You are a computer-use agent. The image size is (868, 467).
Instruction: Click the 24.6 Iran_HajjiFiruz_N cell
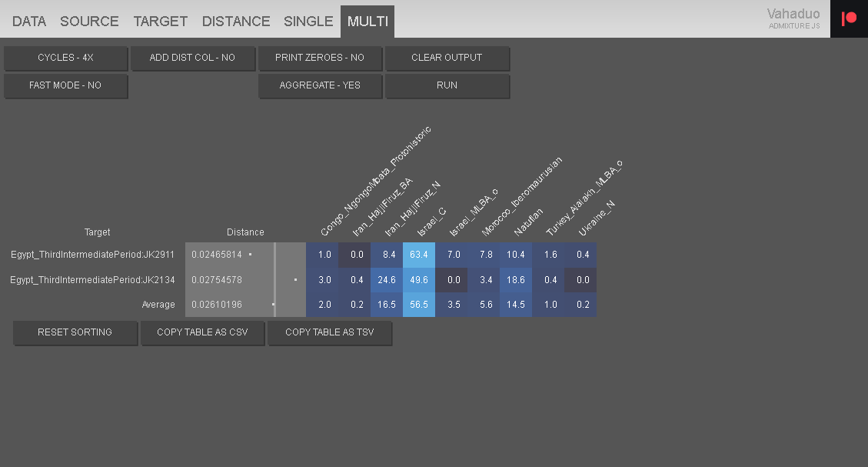pos(387,280)
